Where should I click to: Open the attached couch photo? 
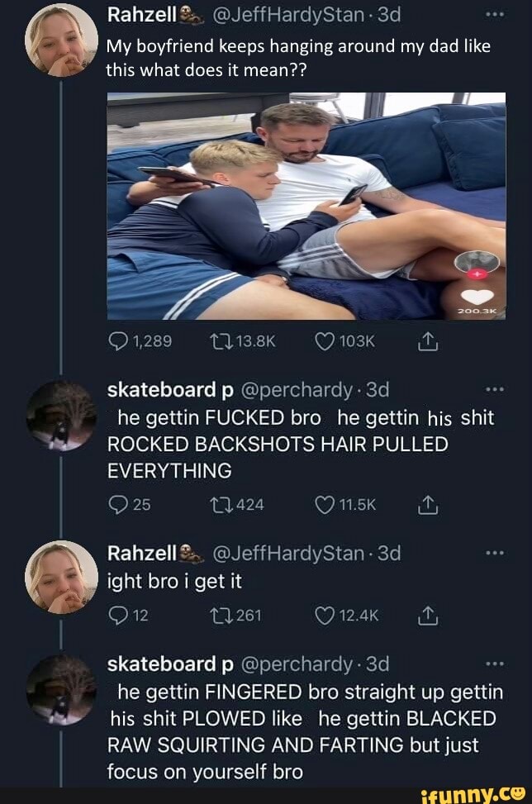click(x=306, y=206)
